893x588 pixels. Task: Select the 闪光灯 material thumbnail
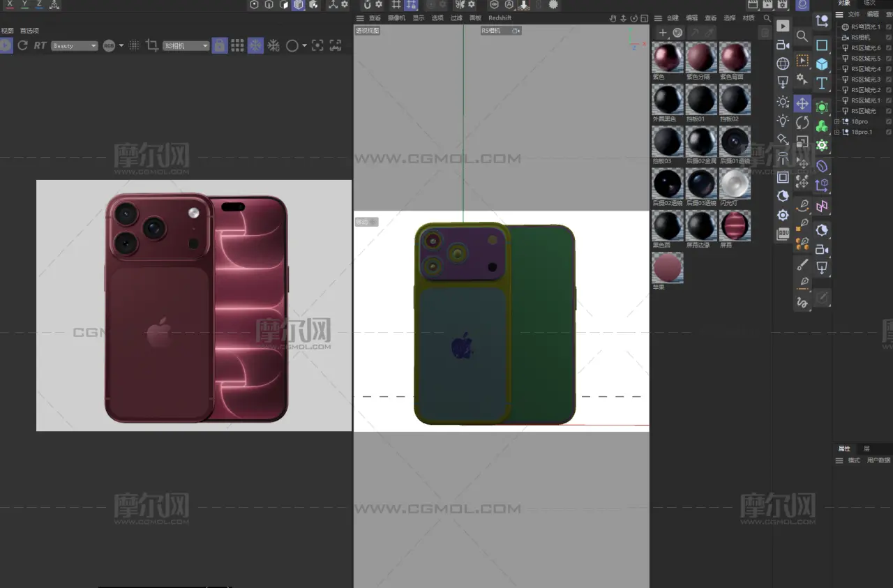(x=735, y=183)
